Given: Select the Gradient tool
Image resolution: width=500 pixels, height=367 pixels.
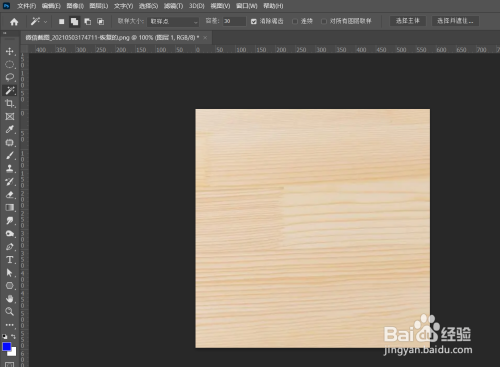Looking at the screenshot, I should 10,207.
